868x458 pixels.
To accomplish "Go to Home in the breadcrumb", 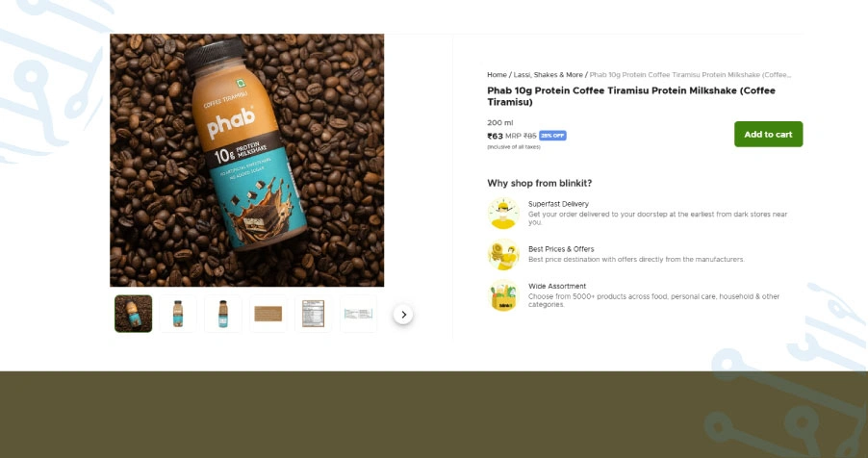I will 497,75.
